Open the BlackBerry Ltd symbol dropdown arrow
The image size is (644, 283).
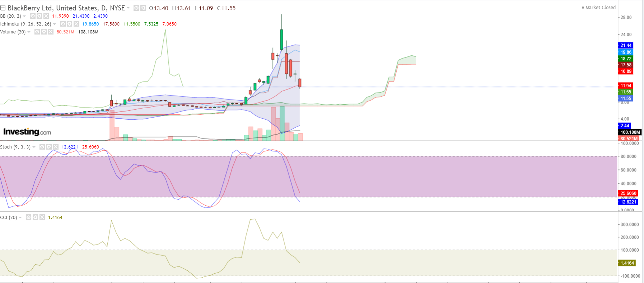128,8
